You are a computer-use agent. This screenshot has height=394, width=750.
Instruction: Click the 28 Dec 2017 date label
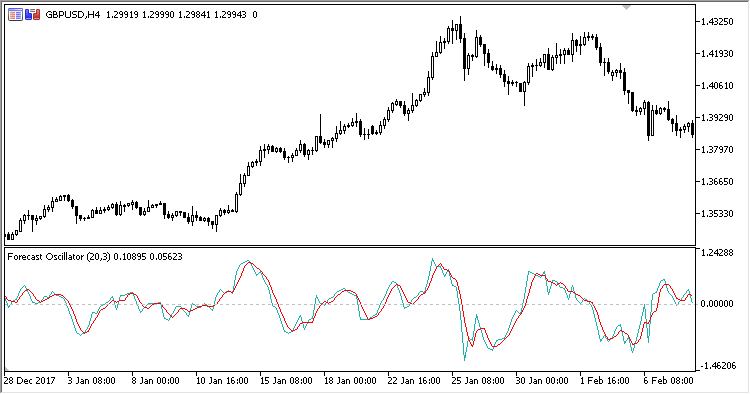tap(30, 381)
